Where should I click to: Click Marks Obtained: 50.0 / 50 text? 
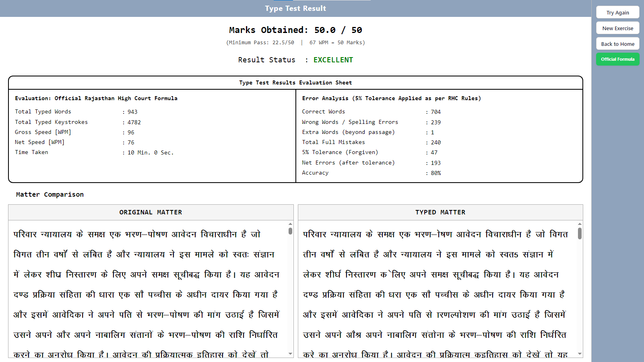pos(295,30)
